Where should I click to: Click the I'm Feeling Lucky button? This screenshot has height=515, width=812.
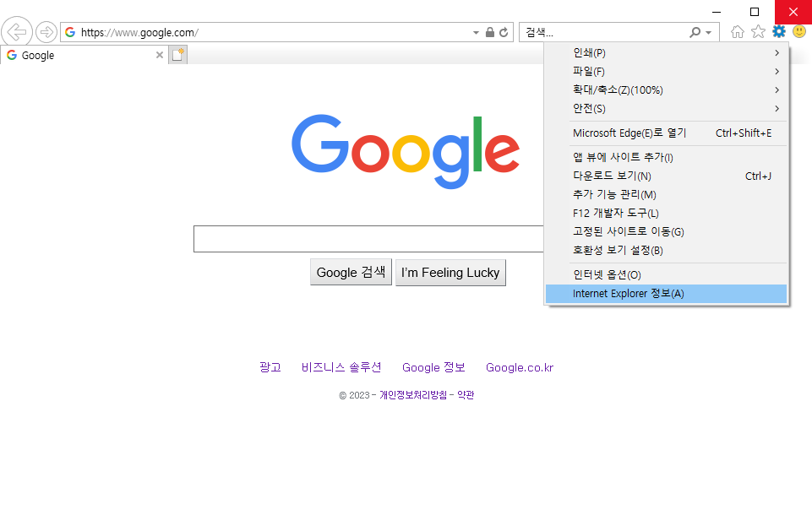pyautogui.click(x=450, y=273)
